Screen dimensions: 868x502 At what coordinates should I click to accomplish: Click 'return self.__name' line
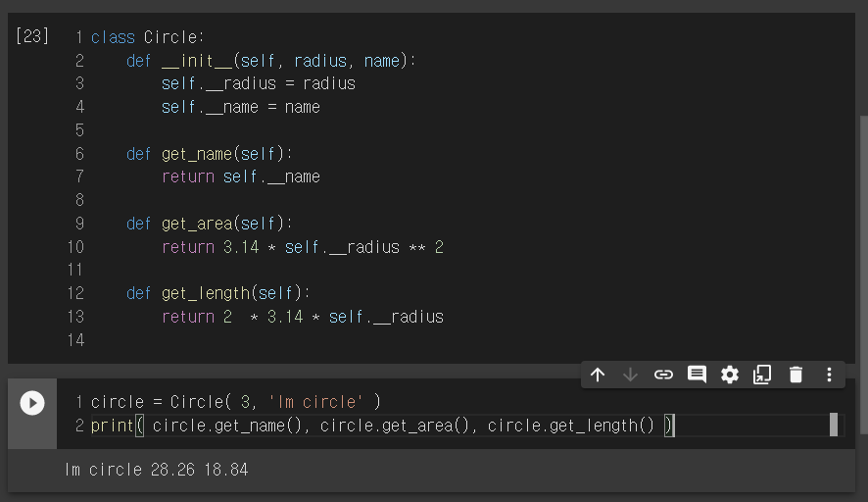tap(240, 176)
